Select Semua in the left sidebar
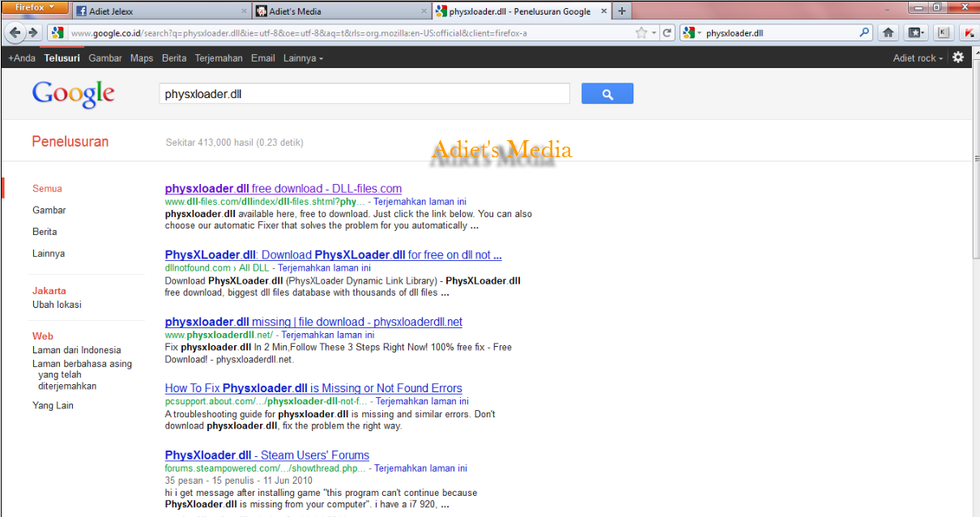980x517 pixels. click(x=47, y=189)
